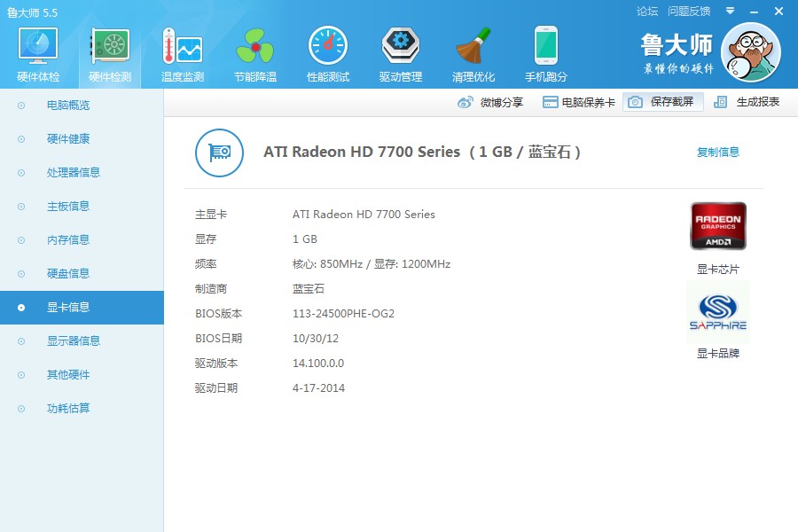Click the Sapphire brand logo
798x532 pixels.
(x=718, y=312)
